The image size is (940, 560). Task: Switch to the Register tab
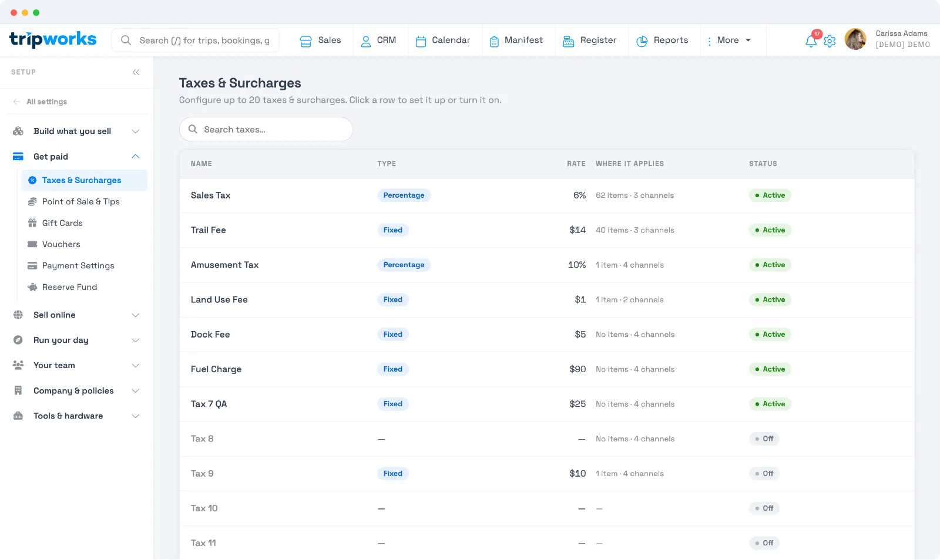point(589,41)
